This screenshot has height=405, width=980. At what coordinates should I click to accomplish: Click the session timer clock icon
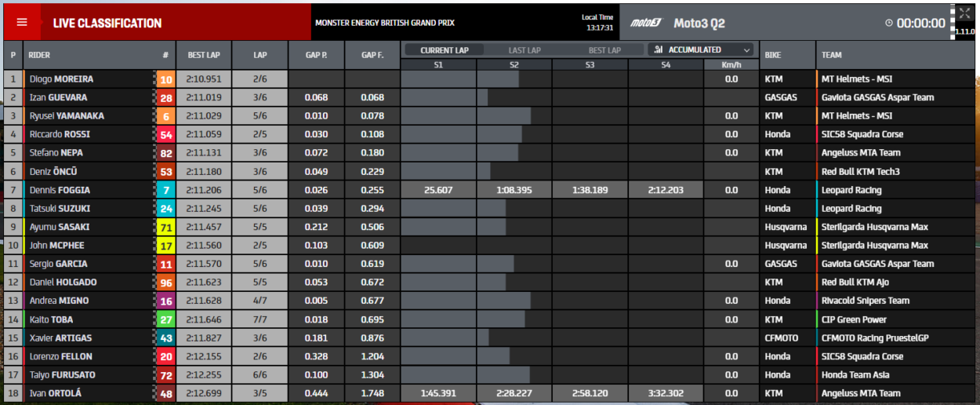(x=888, y=24)
